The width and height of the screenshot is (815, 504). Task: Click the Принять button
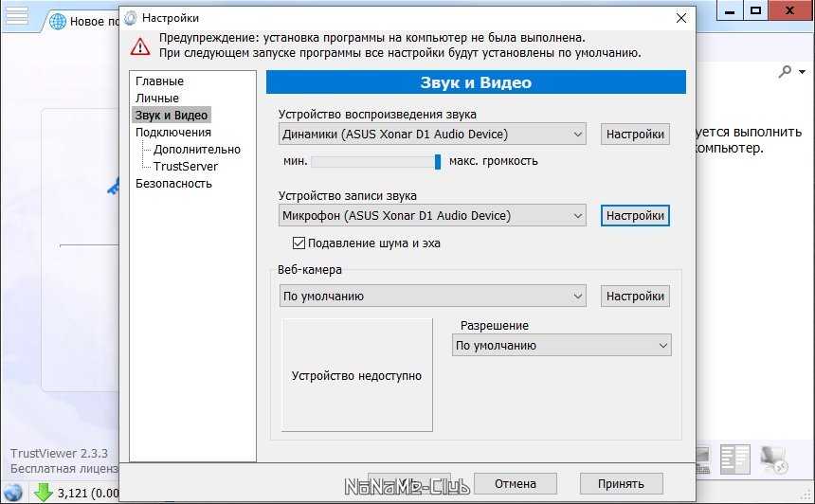pos(621,484)
